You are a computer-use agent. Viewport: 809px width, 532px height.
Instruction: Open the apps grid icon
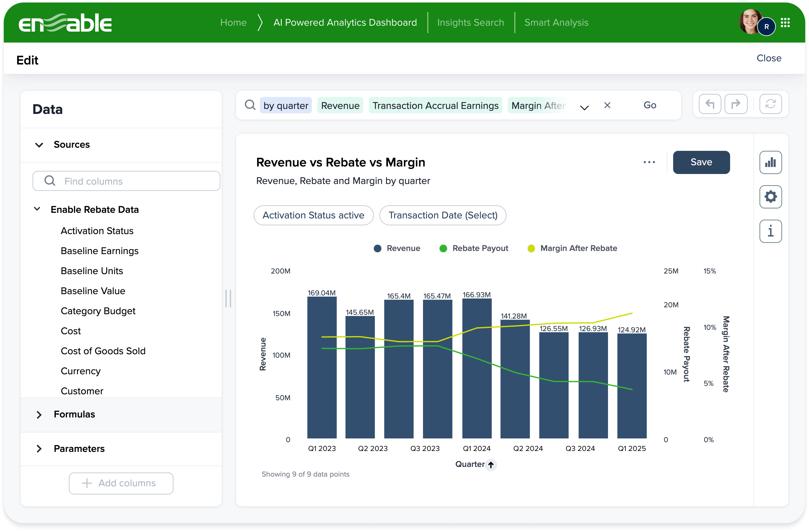tap(785, 23)
